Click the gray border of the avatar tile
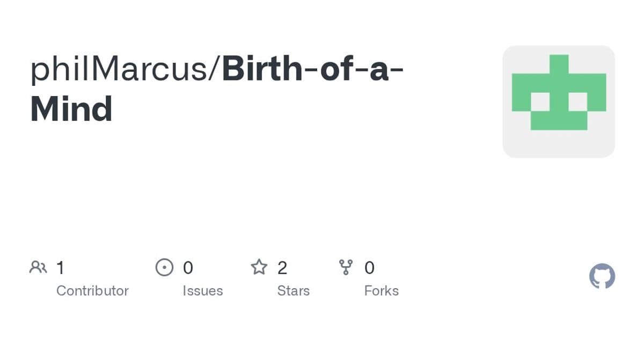 pyautogui.click(x=507, y=150)
